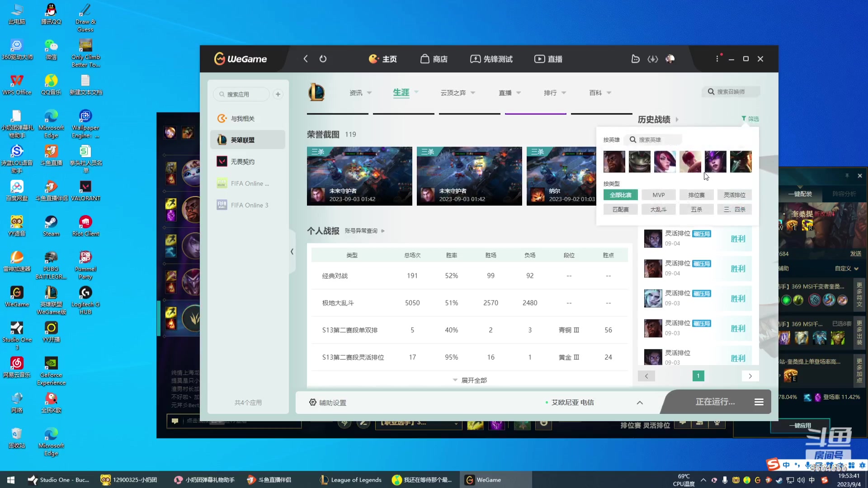The height and width of the screenshot is (488, 868).
Task: Go to previous page of match history
Action: tap(646, 376)
